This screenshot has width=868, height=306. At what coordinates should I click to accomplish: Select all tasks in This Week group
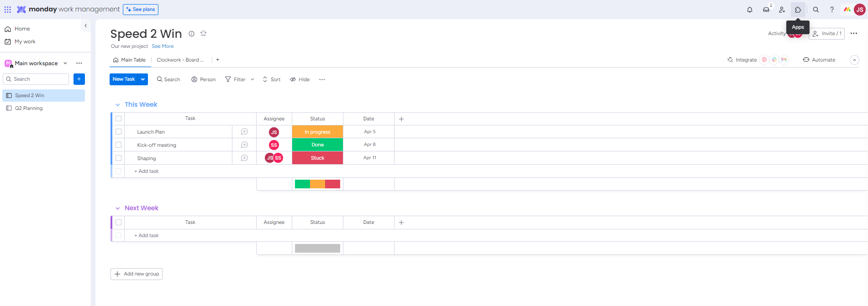(x=119, y=119)
